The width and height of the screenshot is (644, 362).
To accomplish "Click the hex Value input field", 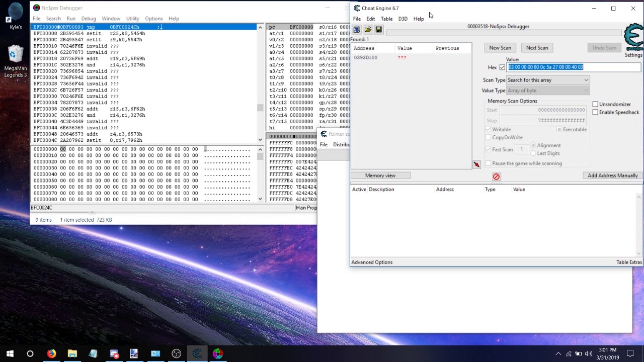I will 574,67.
